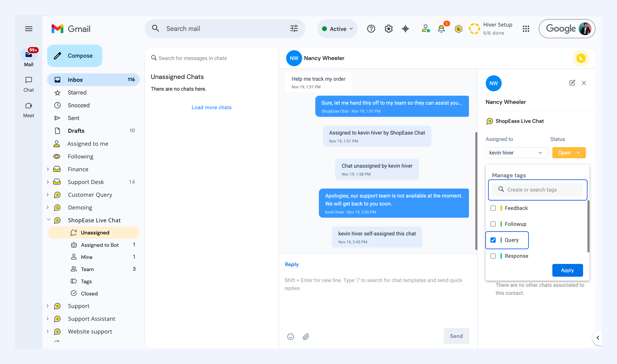This screenshot has height=364, width=617.
Task: Click the tags list scrollbar
Action: tap(588, 226)
